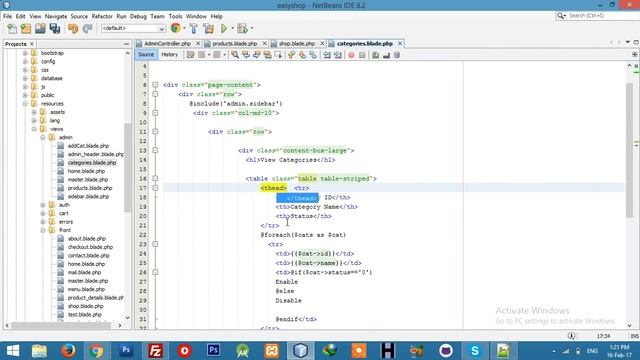Image resolution: width=640 pixels, height=360 pixels.
Task: Click the Debug Project icon
Action: 242,28
